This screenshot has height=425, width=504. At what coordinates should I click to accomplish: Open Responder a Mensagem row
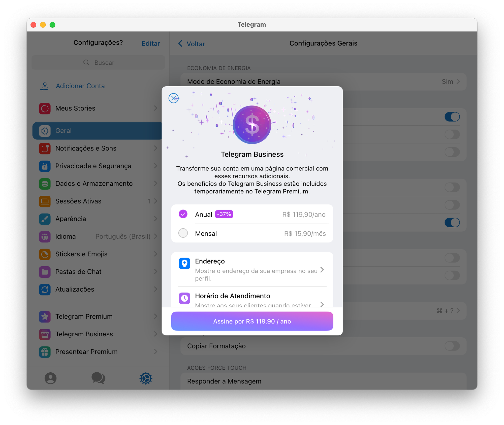click(323, 381)
